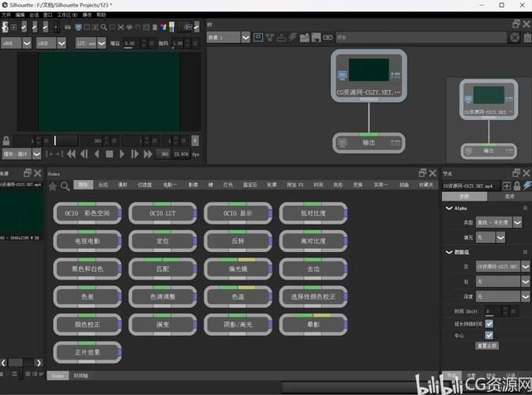Click the 选择性颜色校正 node button
Image resolution: width=532 pixels, height=395 pixels.
[313, 297]
